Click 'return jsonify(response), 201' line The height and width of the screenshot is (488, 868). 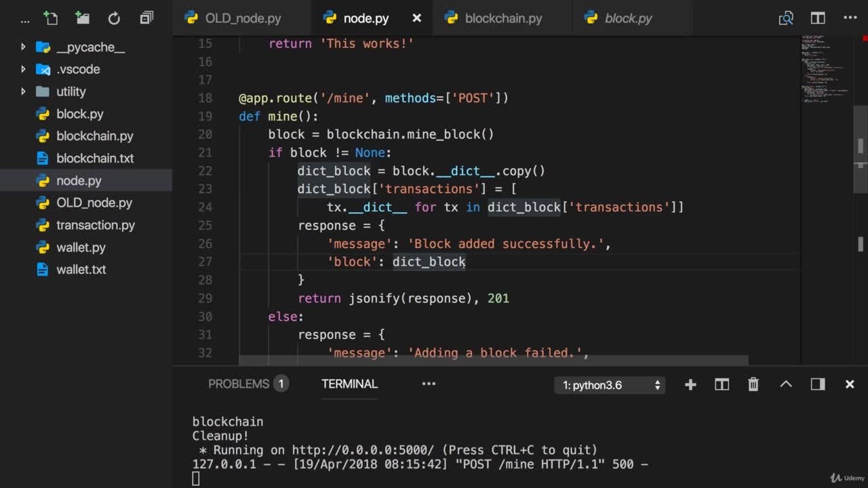403,298
